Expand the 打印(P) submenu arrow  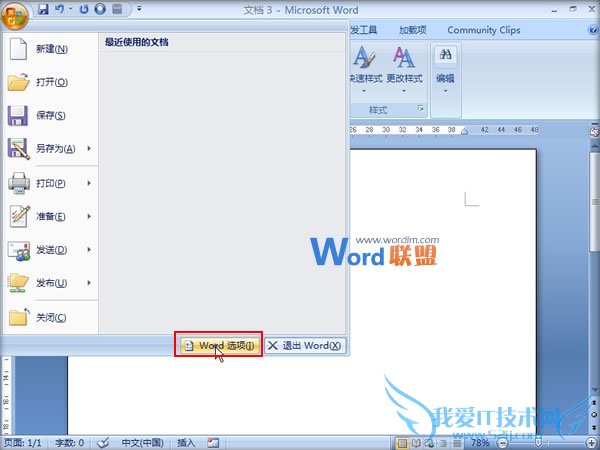(x=89, y=183)
